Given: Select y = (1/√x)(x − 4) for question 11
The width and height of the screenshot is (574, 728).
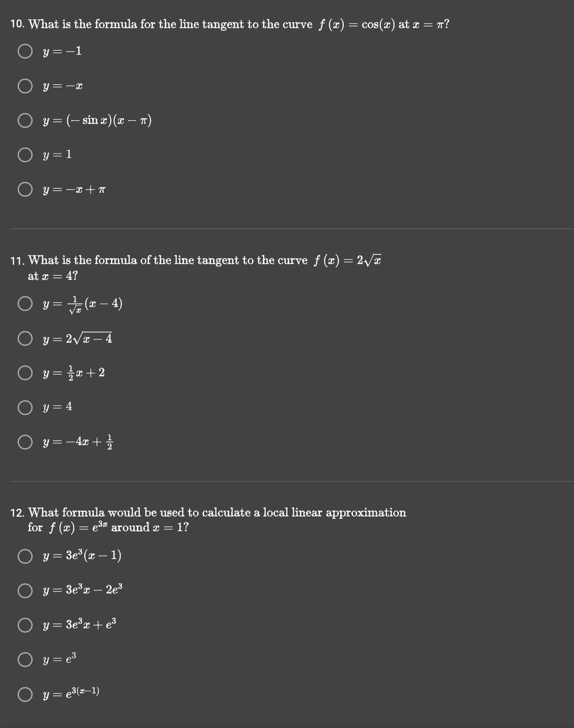Looking at the screenshot, I should [25, 303].
